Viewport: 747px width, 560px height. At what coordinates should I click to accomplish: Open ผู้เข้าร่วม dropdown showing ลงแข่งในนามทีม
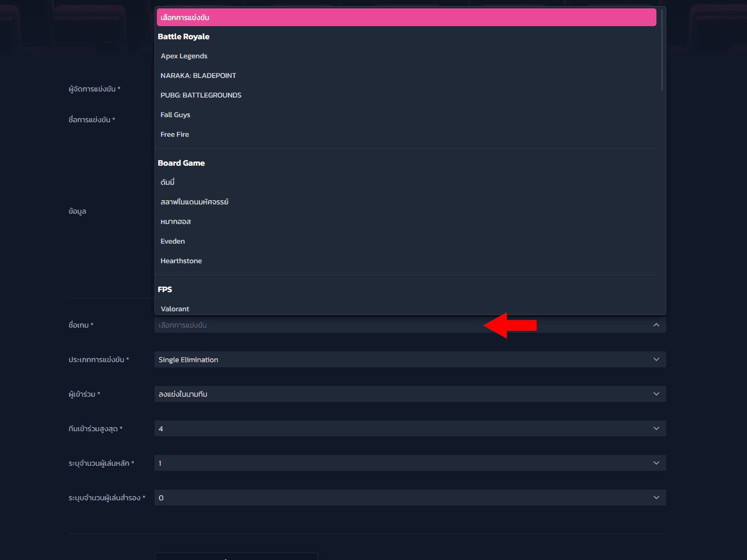(410, 394)
